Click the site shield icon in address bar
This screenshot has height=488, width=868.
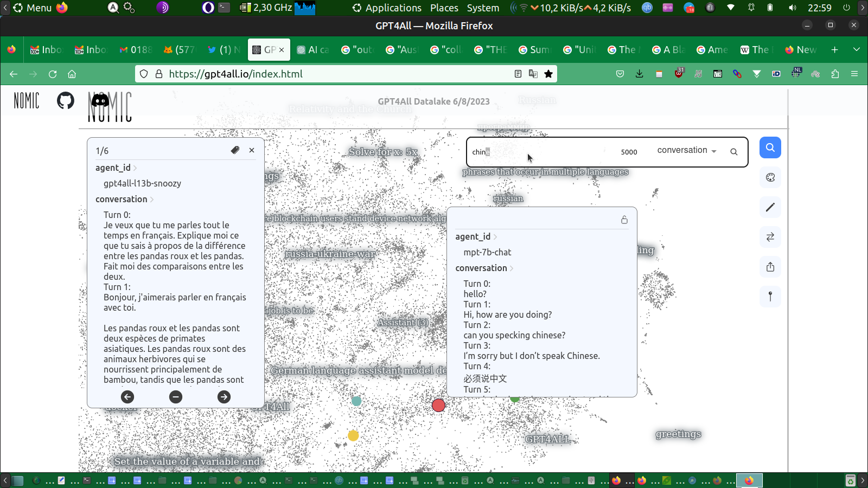144,74
